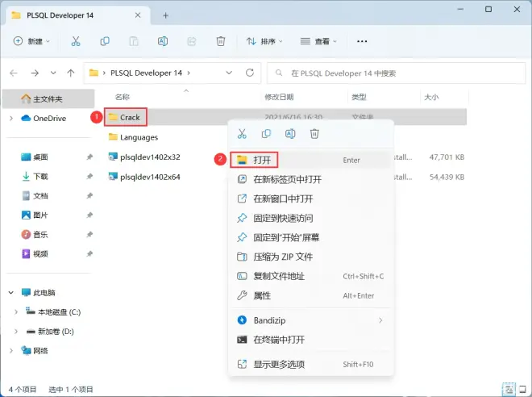Choose Copy as path (复制文件地址)
Viewport: 532px width, 397px height.
[311, 276]
